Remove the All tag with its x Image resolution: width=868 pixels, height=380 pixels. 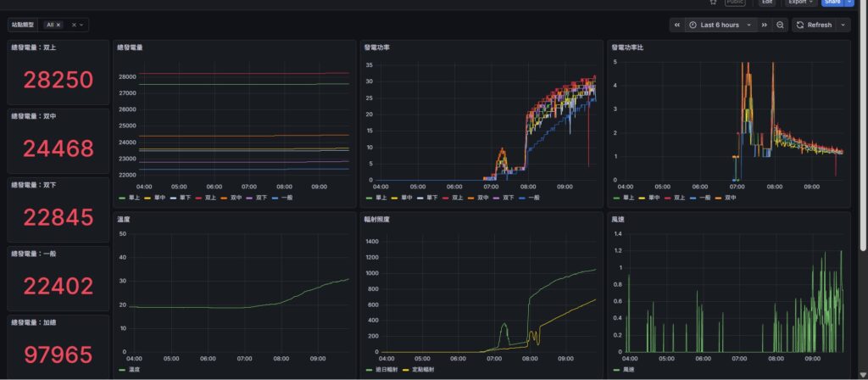pos(58,25)
